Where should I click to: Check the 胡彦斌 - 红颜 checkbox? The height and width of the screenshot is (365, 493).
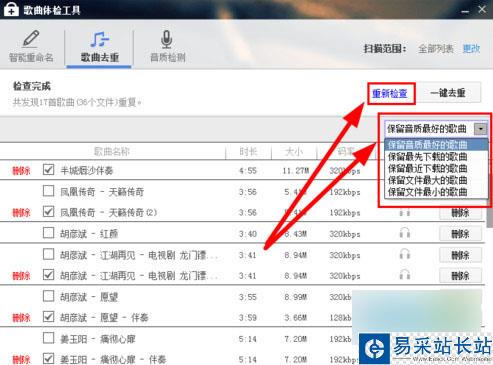[49, 233]
